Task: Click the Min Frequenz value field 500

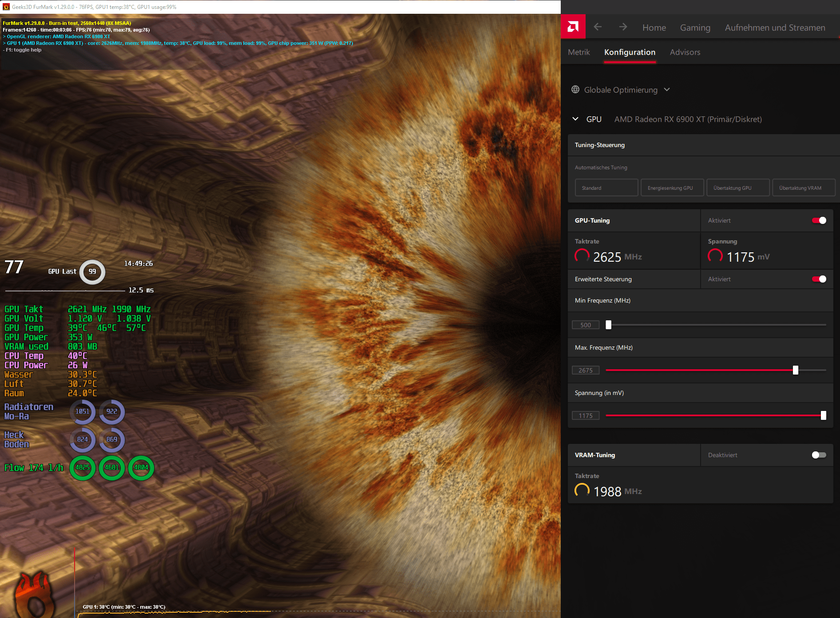Action: 586,325
